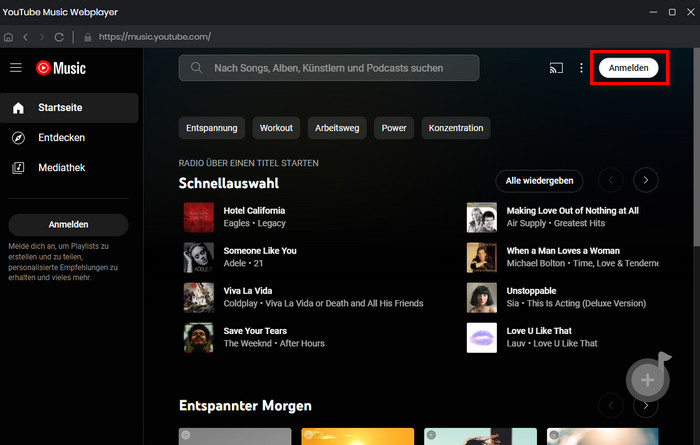Click the Schnellauswahl heading
Viewport: 700px width, 445px height.
point(229,183)
